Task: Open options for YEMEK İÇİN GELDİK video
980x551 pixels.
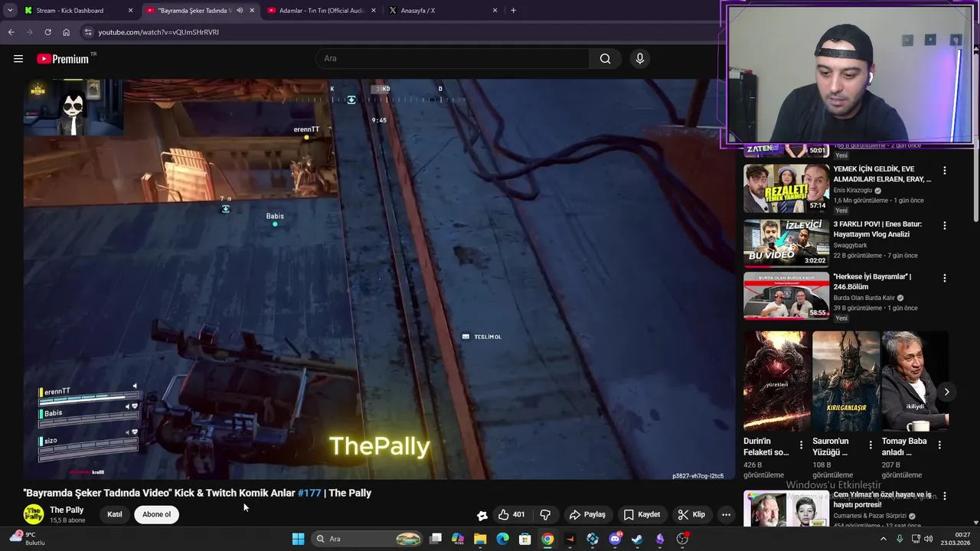Action: click(944, 171)
